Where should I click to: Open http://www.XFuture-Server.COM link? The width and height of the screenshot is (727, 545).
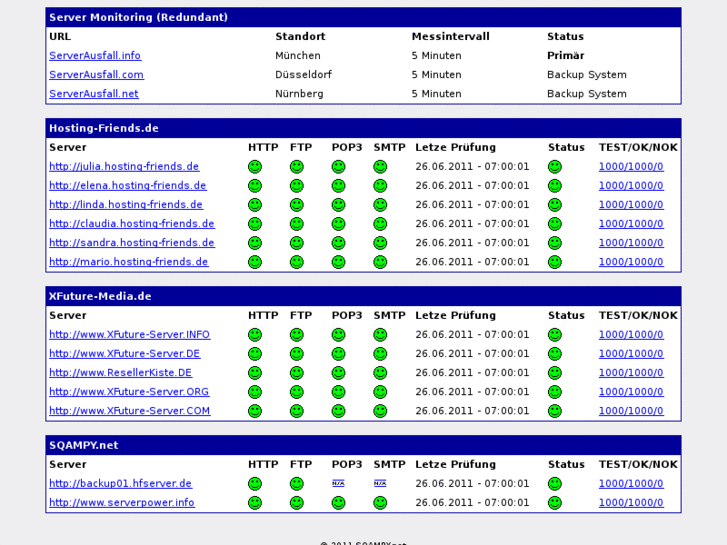click(129, 410)
